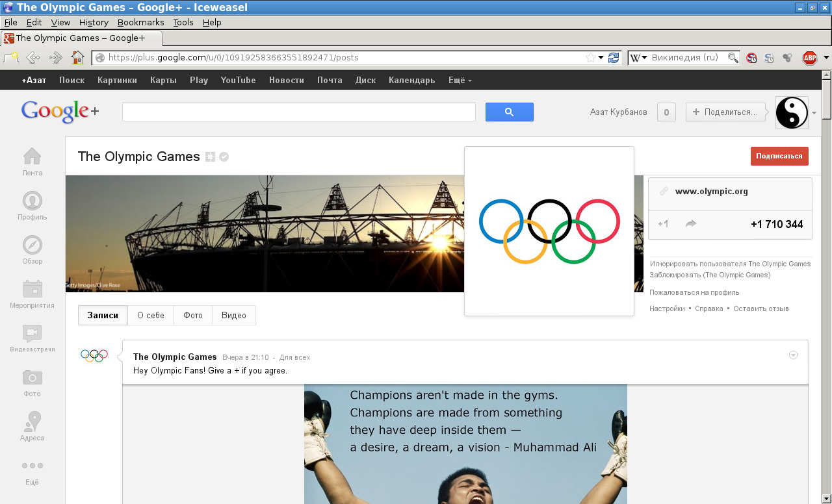Click the notifications counter showing 0
This screenshot has height=504, width=832.
coord(666,112)
